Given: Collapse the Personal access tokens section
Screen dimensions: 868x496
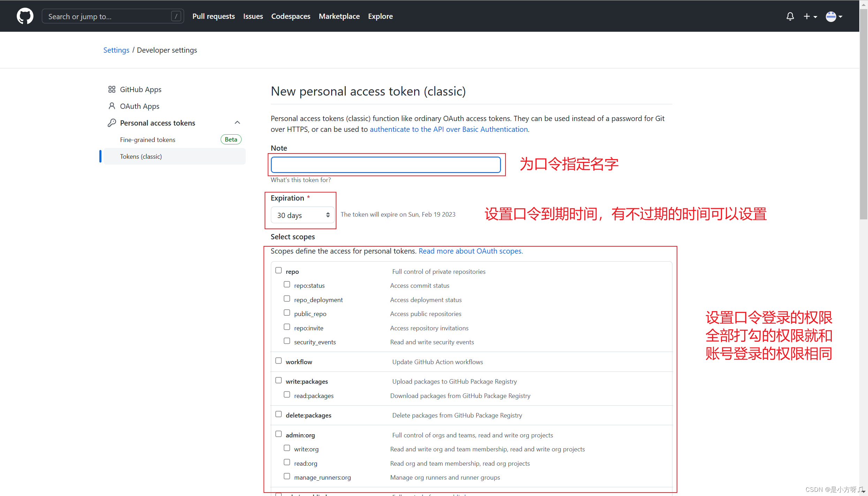Looking at the screenshot, I should coord(237,122).
